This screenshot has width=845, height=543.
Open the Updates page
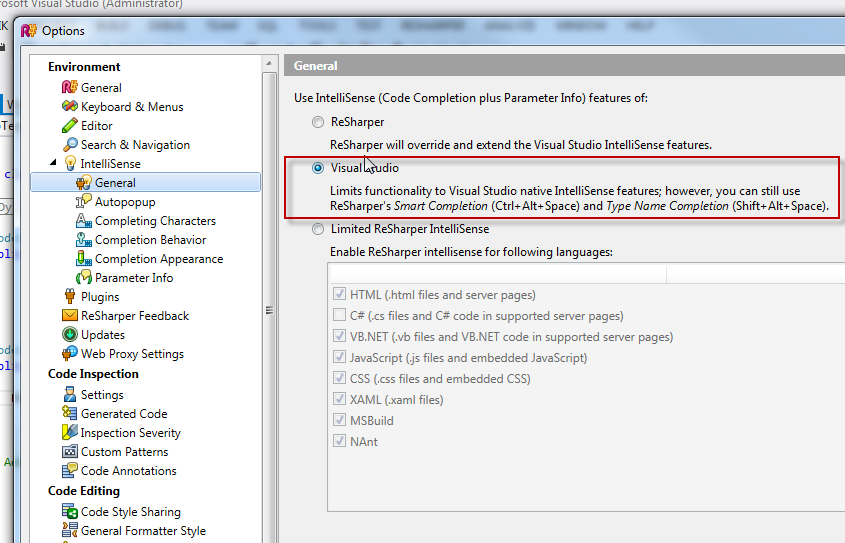point(103,335)
